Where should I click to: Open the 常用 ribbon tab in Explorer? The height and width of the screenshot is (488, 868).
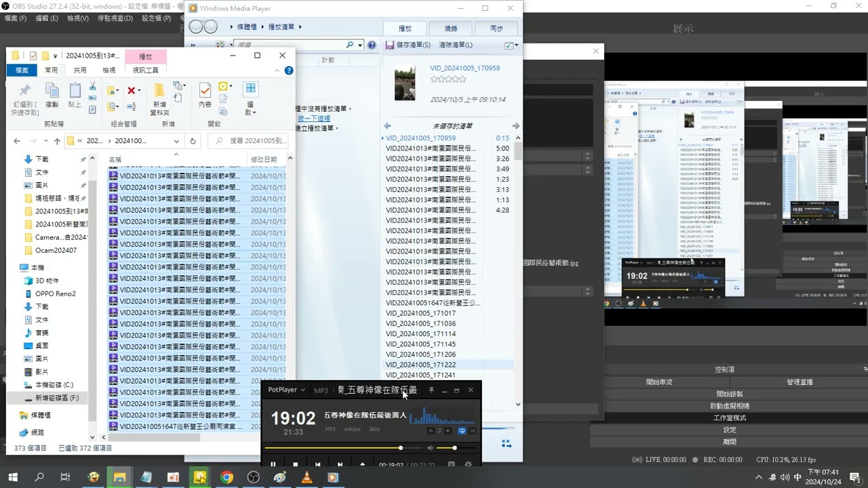tap(52, 70)
